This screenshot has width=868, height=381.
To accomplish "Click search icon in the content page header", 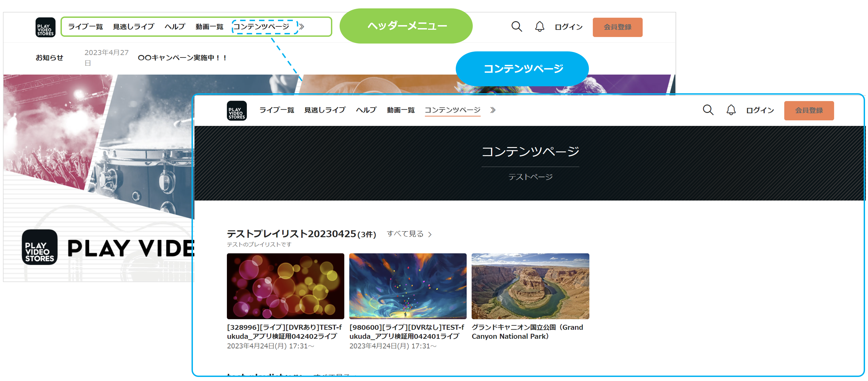I will click(x=708, y=110).
